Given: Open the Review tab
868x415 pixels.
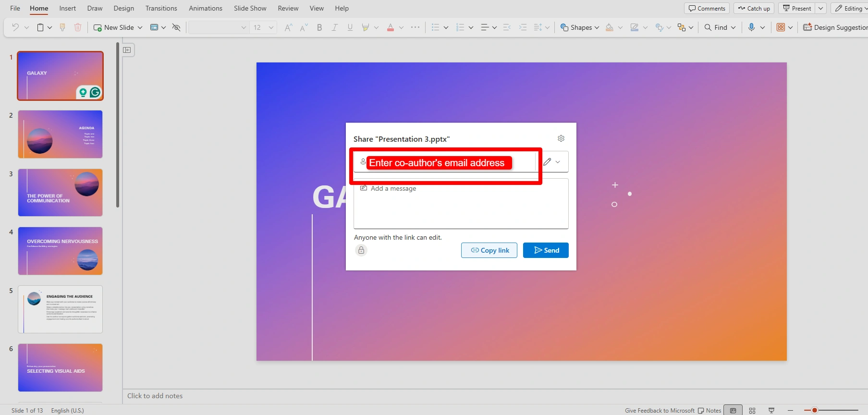Looking at the screenshot, I should [x=288, y=8].
